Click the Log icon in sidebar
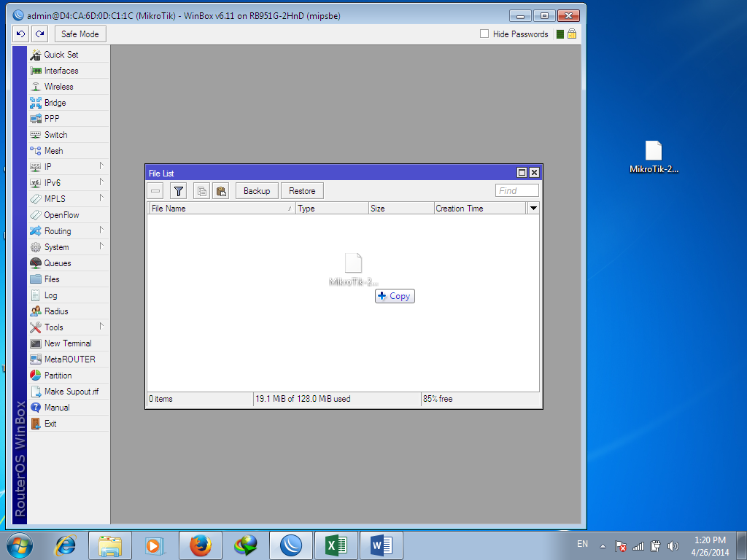This screenshot has height=560, width=747. 36,295
